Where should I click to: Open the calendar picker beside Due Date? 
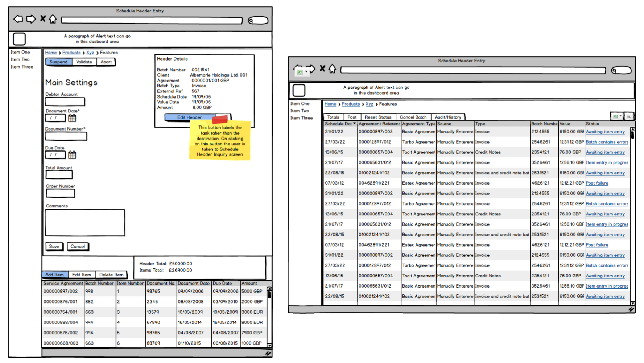(x=72, y=155)
